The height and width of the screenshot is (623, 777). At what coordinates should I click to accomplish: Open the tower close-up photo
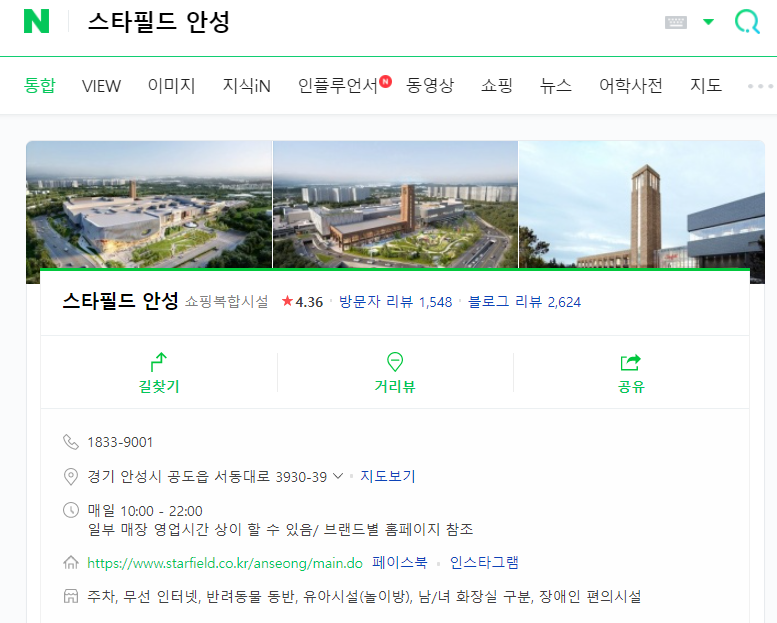click(x=642, y=204)
